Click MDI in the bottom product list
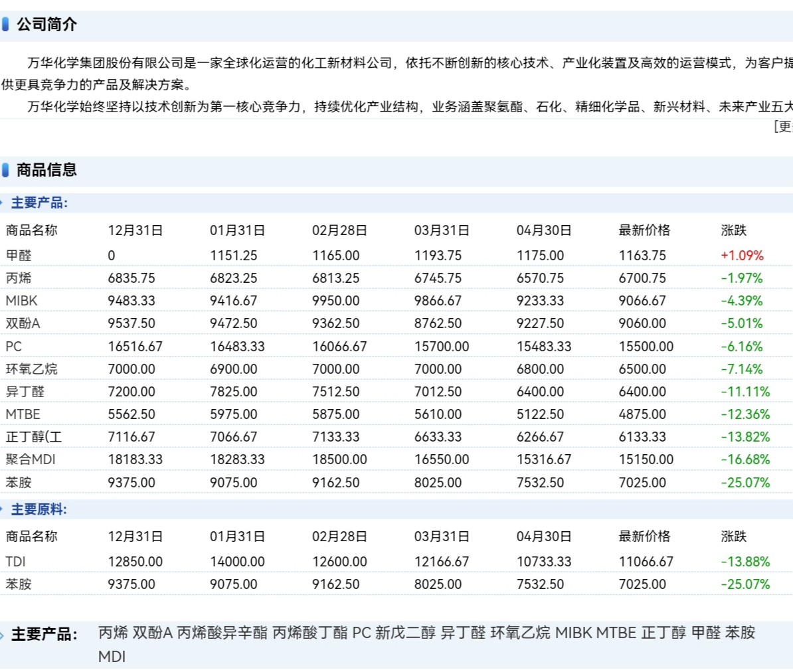 (x=112, y=657)
